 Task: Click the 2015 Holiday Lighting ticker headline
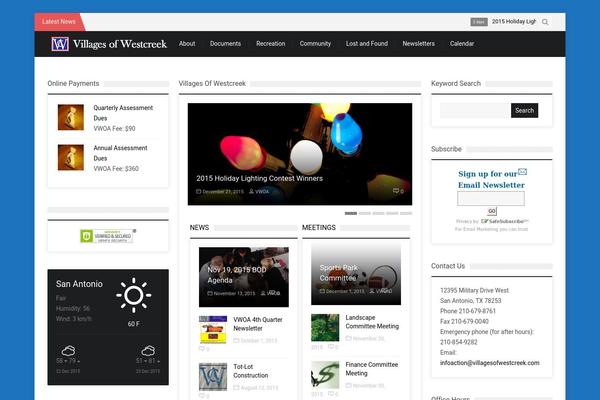tap(514, 22)
